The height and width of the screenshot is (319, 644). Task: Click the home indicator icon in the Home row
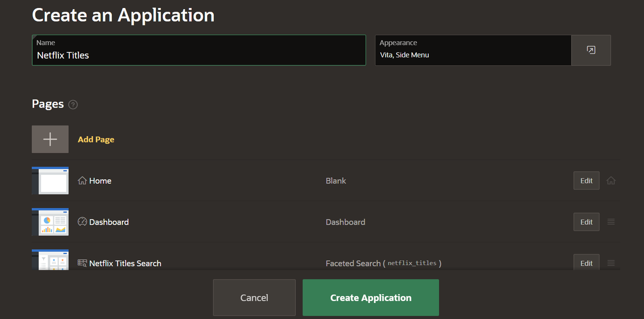coord(611,180)
